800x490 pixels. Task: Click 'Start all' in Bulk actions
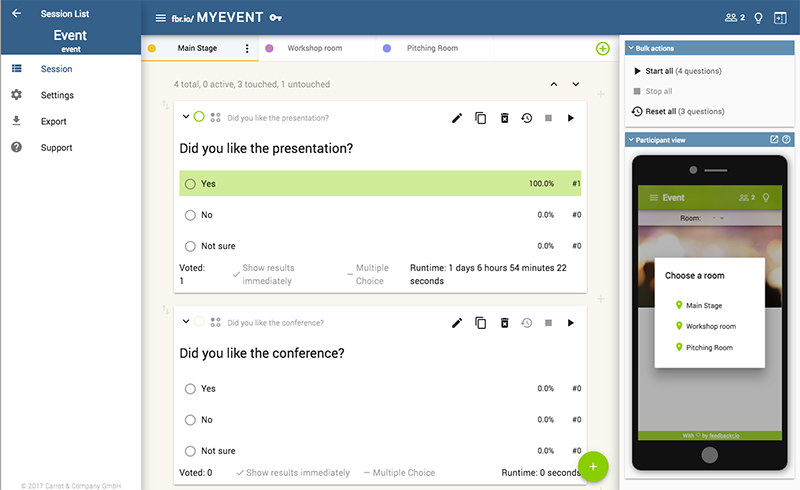click(x=659, y=71)
